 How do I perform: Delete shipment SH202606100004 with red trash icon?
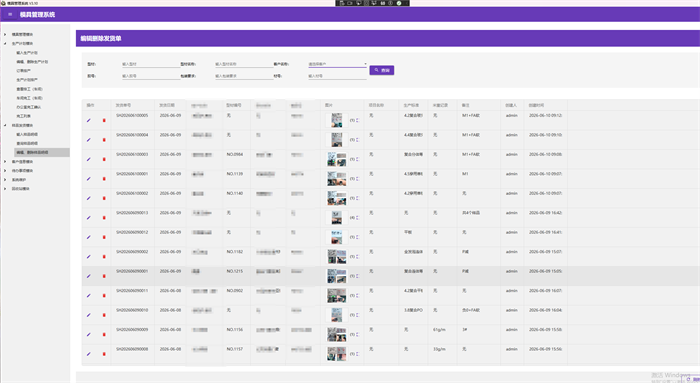pyautogui.click(x=104, y=140)
